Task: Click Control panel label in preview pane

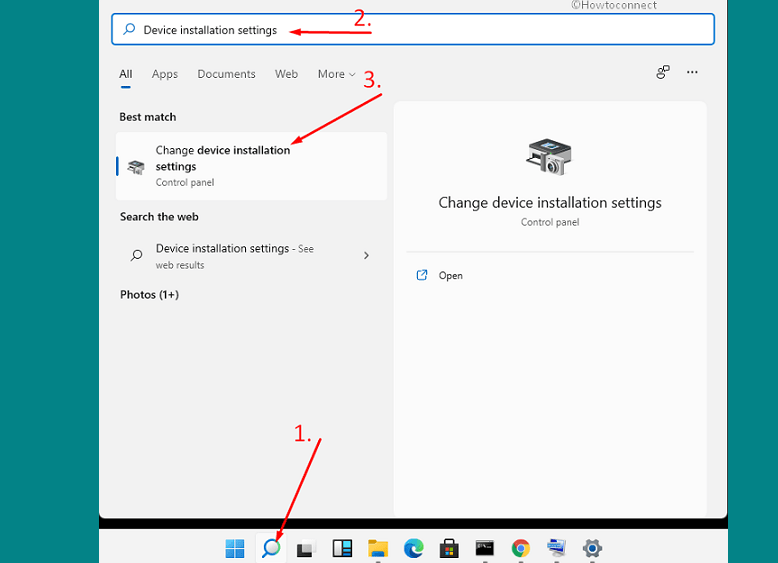Action: pos(550,222)
